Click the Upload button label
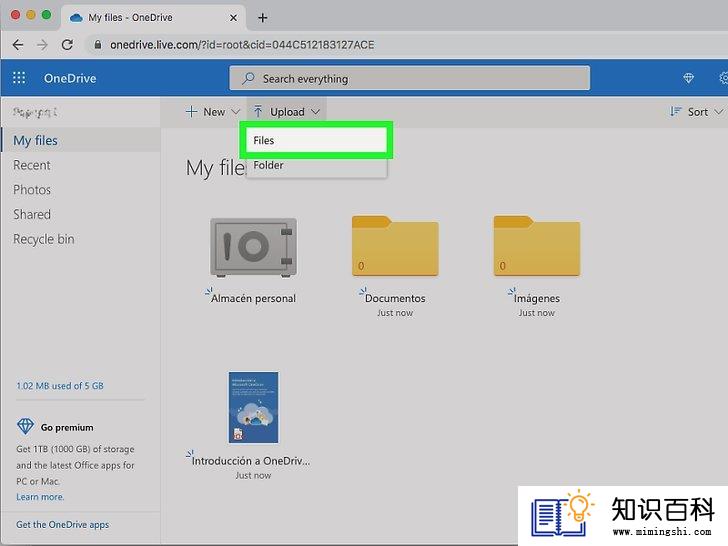This screenshot has height=546, width=728. click(287, 112)
